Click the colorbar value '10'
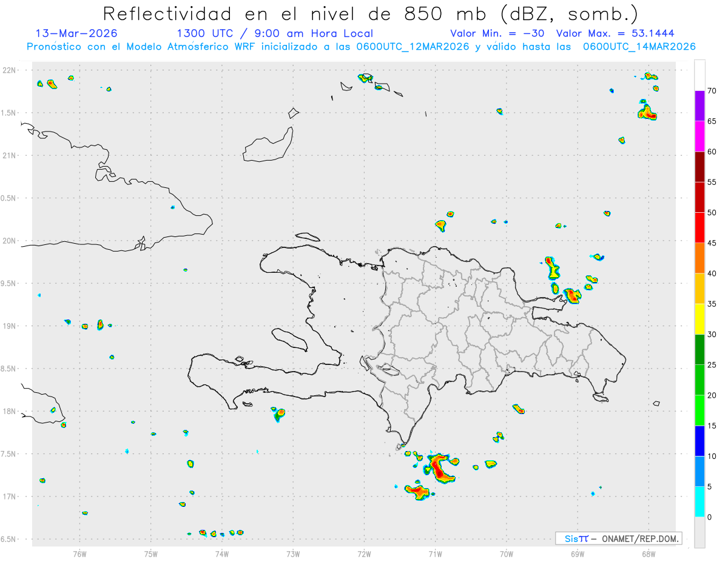This screenshot has height=562, width=728. point(712,457)
